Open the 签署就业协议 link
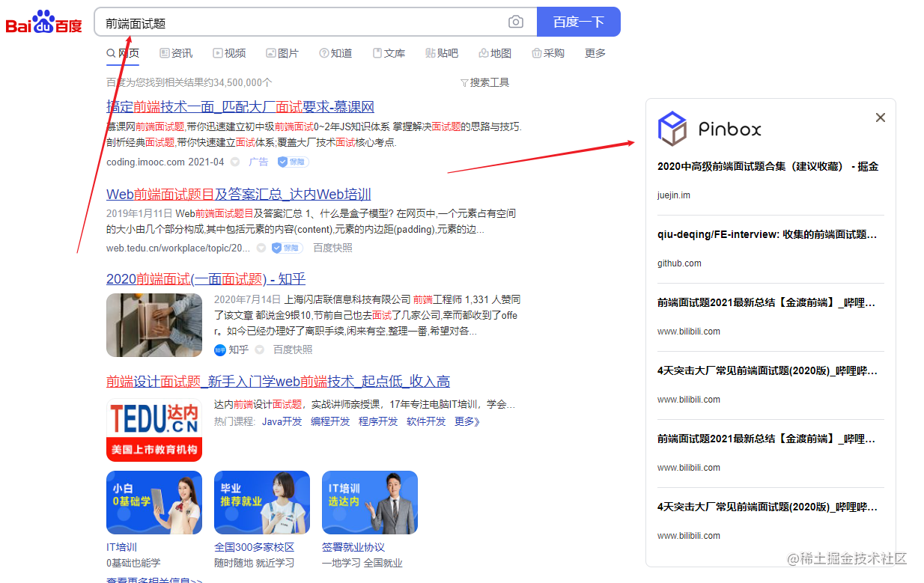The height and width of the screenshot is (583, 924). click(353, 547)
